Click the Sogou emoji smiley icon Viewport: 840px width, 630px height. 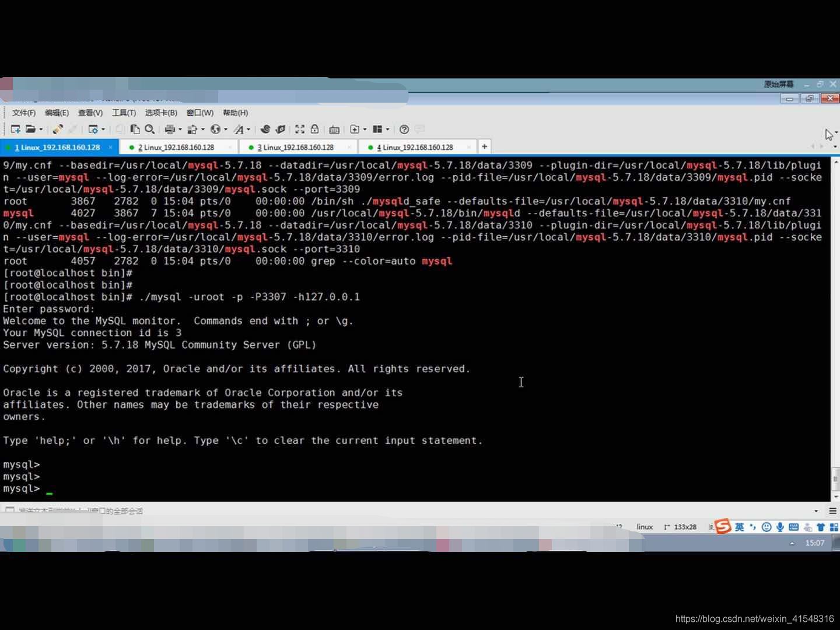click(x=766, y=527)
